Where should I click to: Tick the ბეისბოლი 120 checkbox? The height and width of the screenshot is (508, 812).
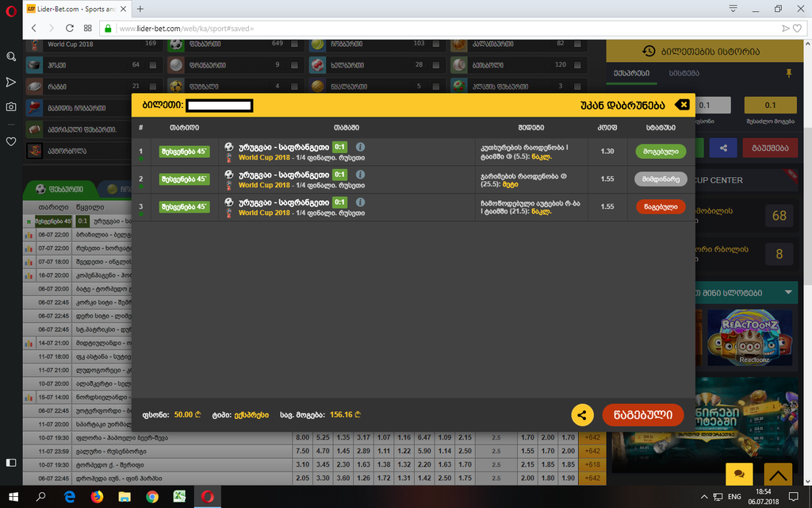point(577,65)
